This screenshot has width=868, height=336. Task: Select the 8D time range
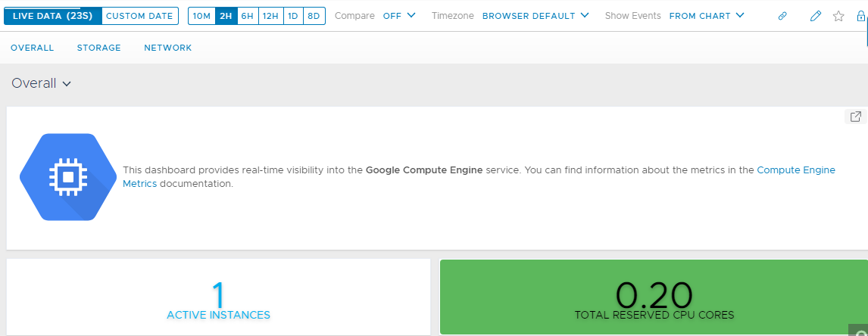click(314, 16)
